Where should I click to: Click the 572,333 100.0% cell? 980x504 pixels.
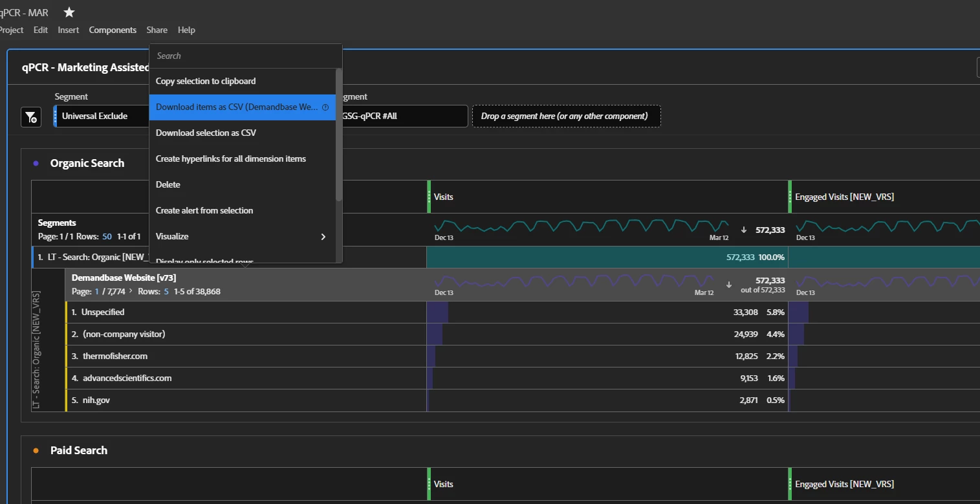pyautogui.click(x=607, y=257)
